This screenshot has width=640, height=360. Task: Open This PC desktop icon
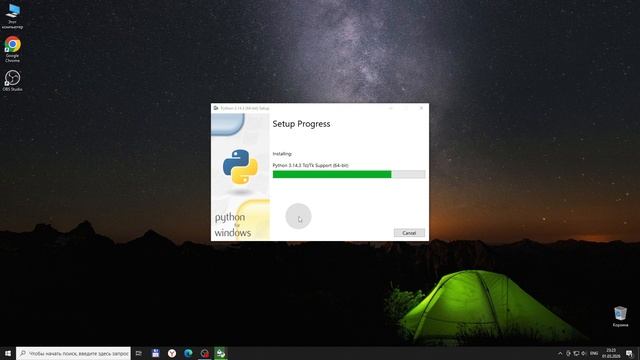12,16
